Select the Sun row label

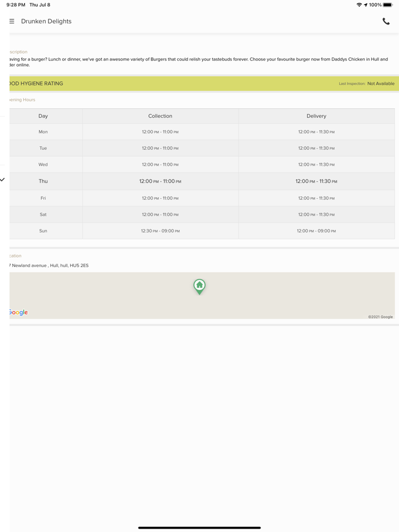click(43, 231)
